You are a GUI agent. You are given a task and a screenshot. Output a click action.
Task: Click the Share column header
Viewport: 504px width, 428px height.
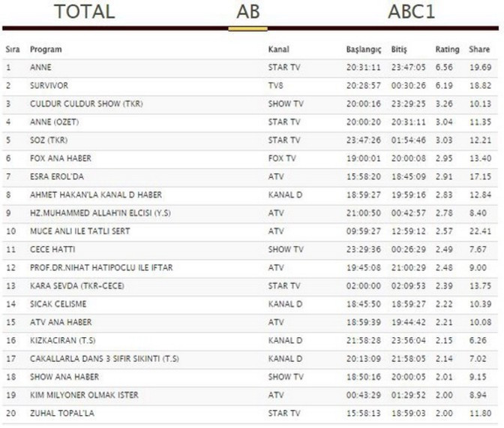(479, 50)
